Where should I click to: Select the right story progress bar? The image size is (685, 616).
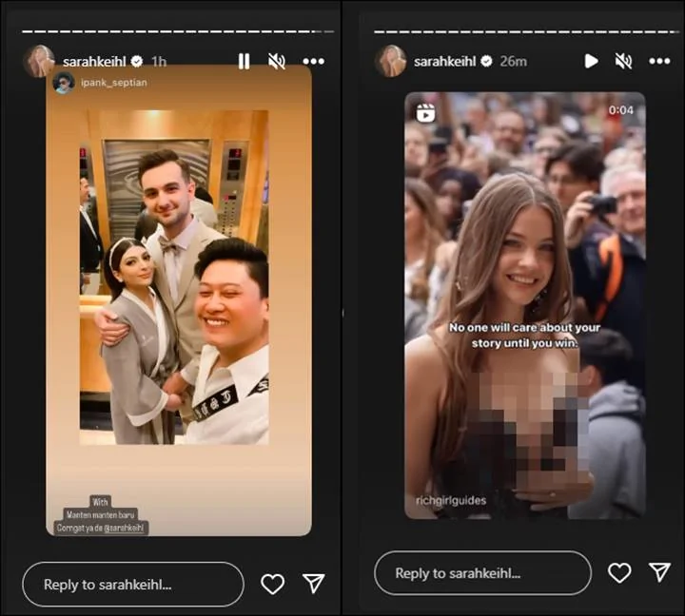(x=526, y=31)
